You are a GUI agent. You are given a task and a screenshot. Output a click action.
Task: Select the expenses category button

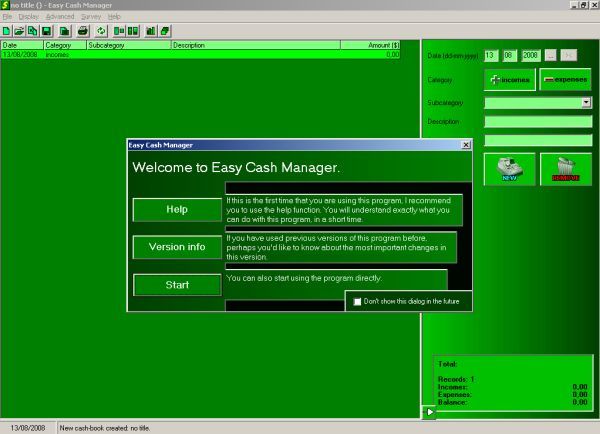click(x=565, y=80)
